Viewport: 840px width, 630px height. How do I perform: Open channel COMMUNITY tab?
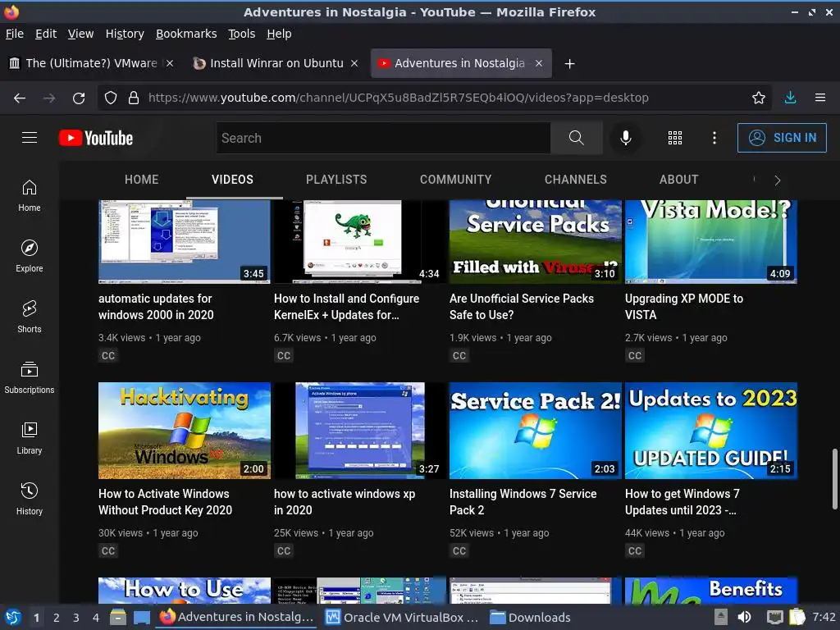coord(455,180)
